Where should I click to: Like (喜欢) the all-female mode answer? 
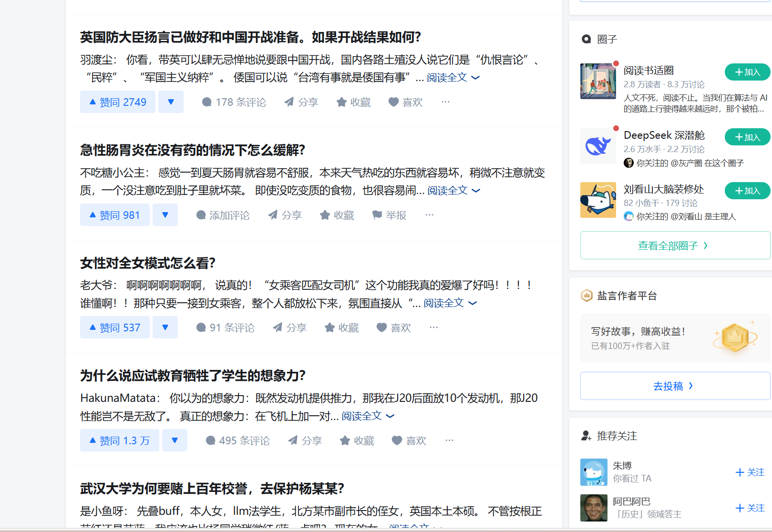click(393, 328)
